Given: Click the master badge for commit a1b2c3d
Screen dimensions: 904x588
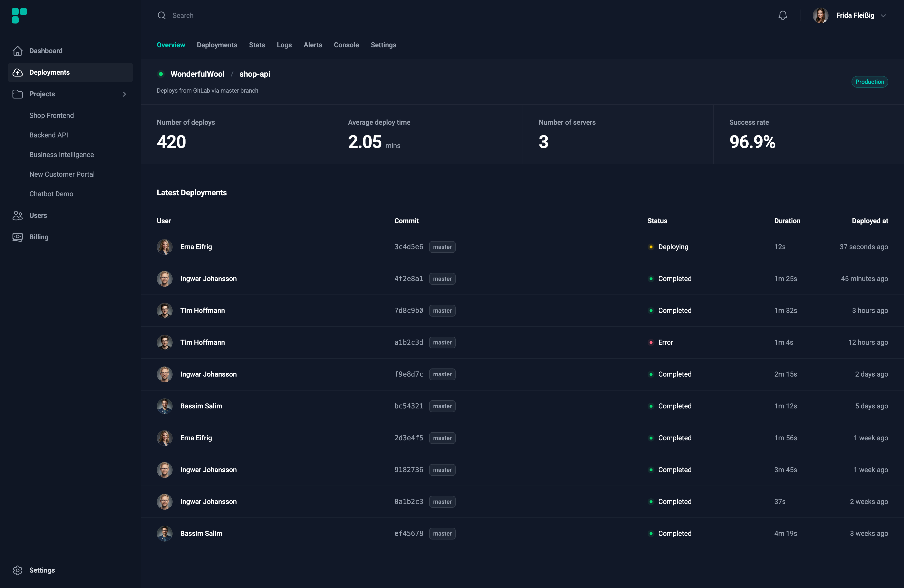Looking at the screenshot, I should coord(442,343).
